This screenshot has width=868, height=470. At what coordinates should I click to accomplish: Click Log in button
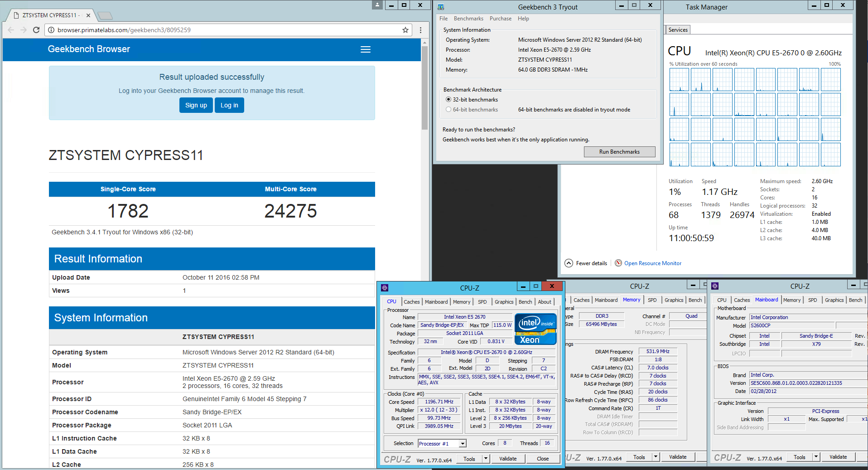(x=229, y=105)
